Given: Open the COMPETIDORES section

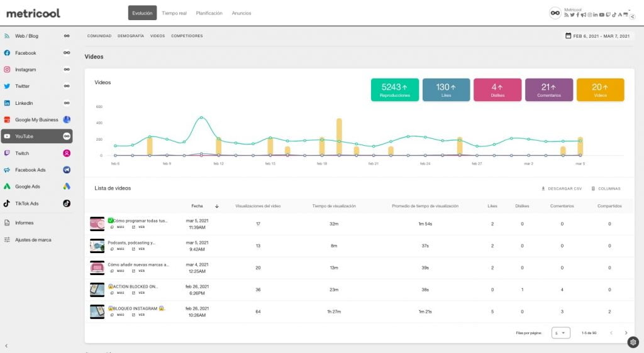Looking at the screenshot, I should coord(187,36).
